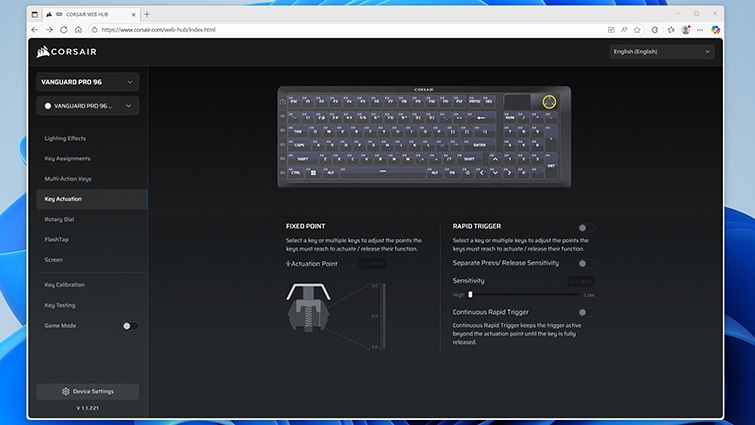This screenshot has height=425, width=755.
Task: Click the Sensitivity slider handle
Action: point(470,295)
